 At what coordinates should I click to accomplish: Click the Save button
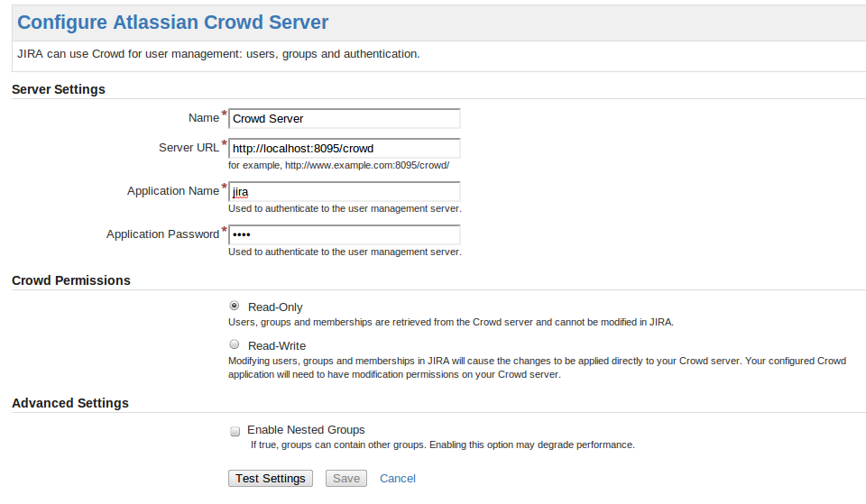click(x=346, y=478)
